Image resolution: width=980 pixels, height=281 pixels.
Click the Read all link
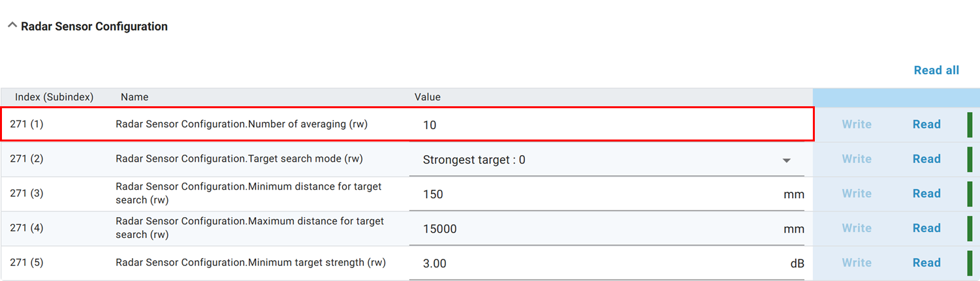pyautogui.click(x=936, y=70)
